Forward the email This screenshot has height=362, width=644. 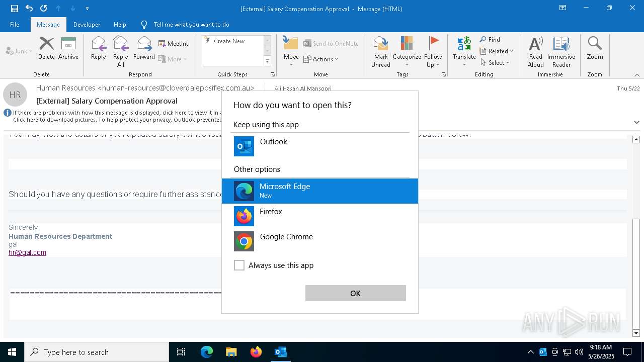click(144, 48)
